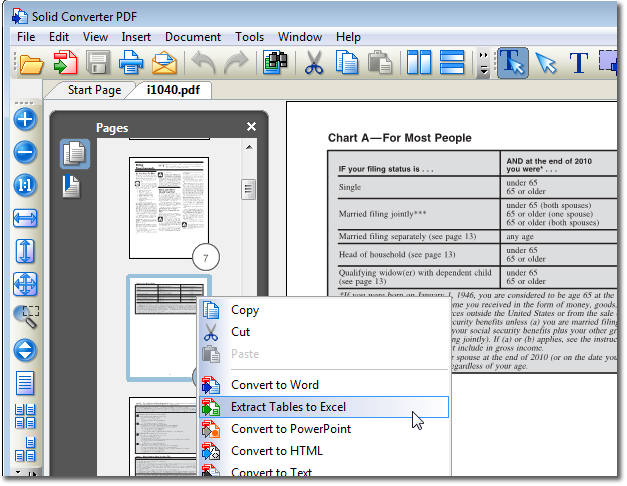Click the Zoom In plus icon
The image size is (627, 486).
click(x=25, y=119)
